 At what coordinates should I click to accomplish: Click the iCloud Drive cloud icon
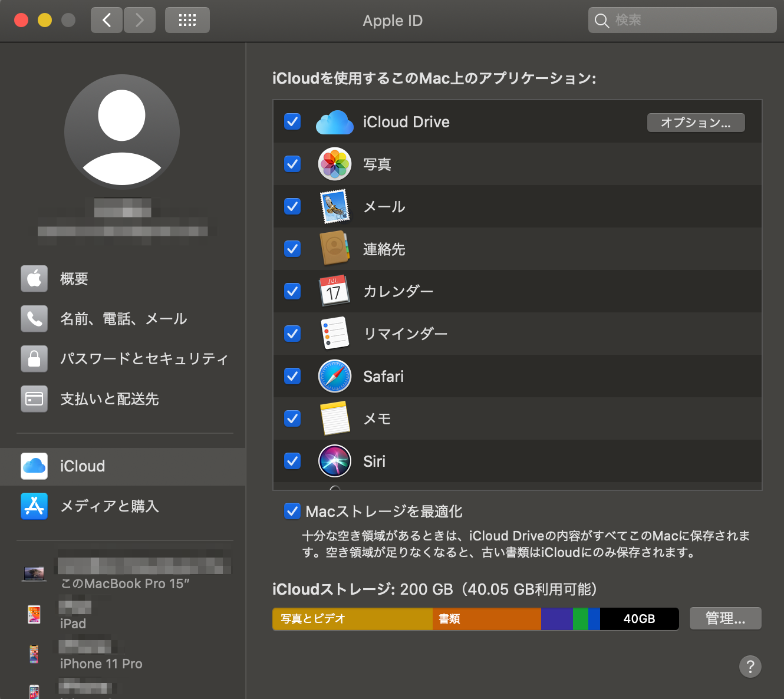tap(334, 122)
